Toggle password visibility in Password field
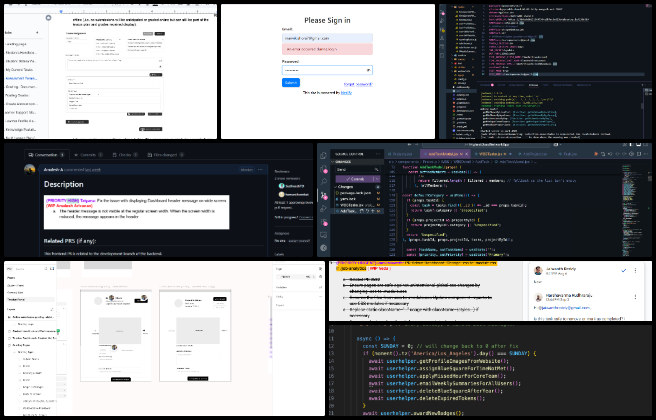The image size is (656, 420). [x=368, y=70]
